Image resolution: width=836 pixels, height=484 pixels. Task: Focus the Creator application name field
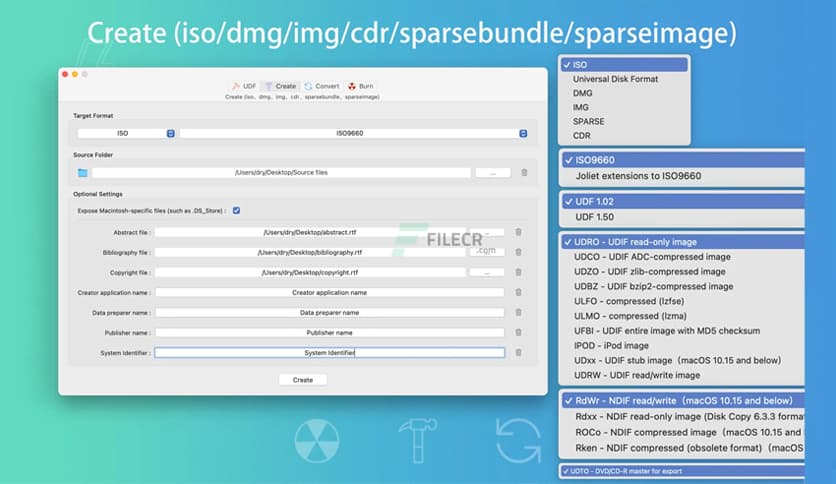pyautogui.click(x=329, y=293)
